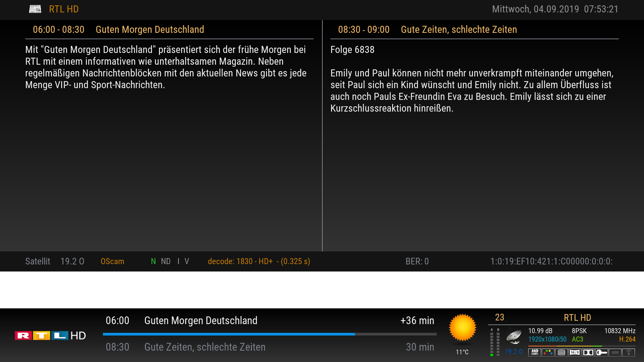Image resolution: width=644 pixels, height=362 pixels.
Task: Click the newspaper icon beside RTL HD
Action: [35, 9]
